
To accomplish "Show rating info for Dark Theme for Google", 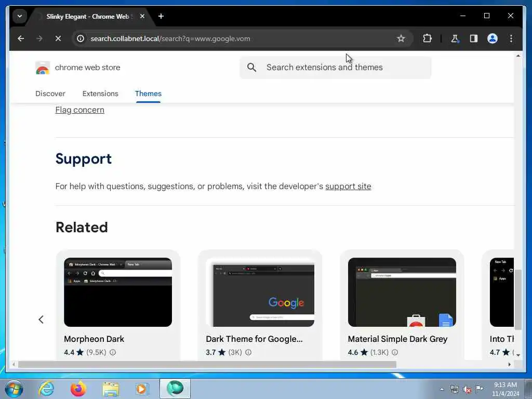I will (x=248, y=353).
